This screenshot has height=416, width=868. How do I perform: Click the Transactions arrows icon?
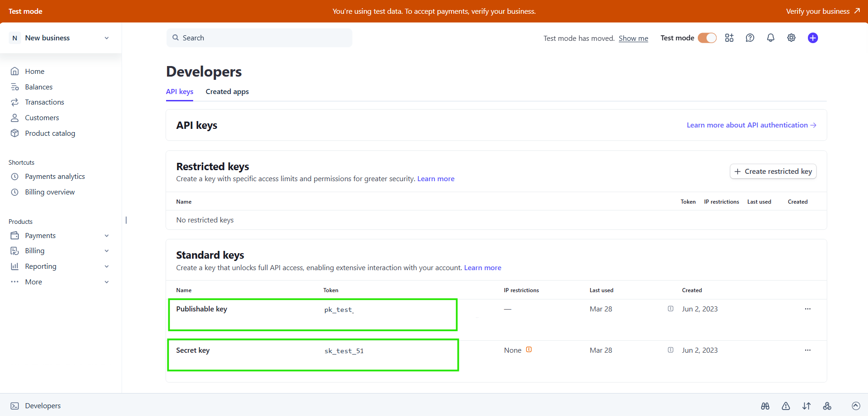pos(15,102)
